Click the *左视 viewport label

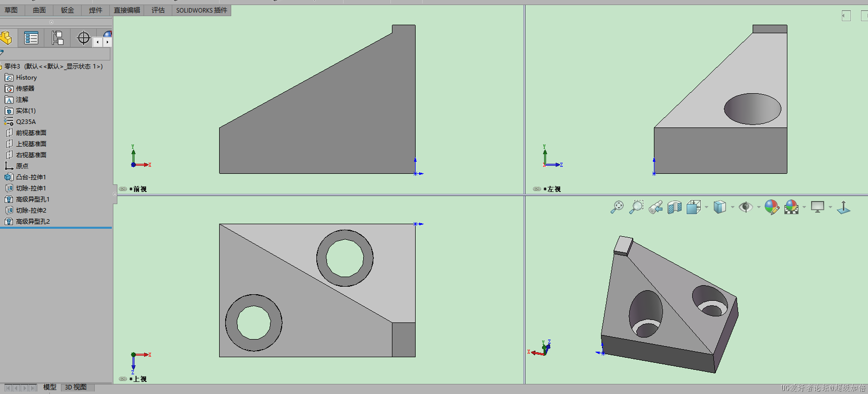tap(552, 189)
